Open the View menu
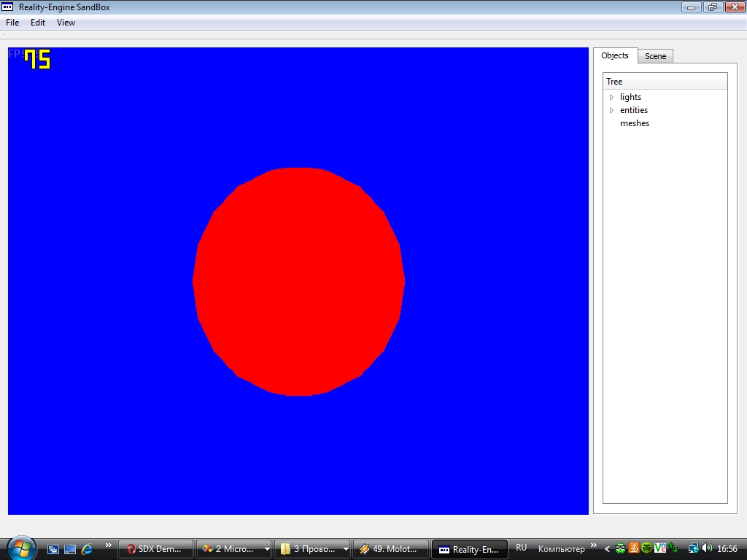 tap(66, 23)
